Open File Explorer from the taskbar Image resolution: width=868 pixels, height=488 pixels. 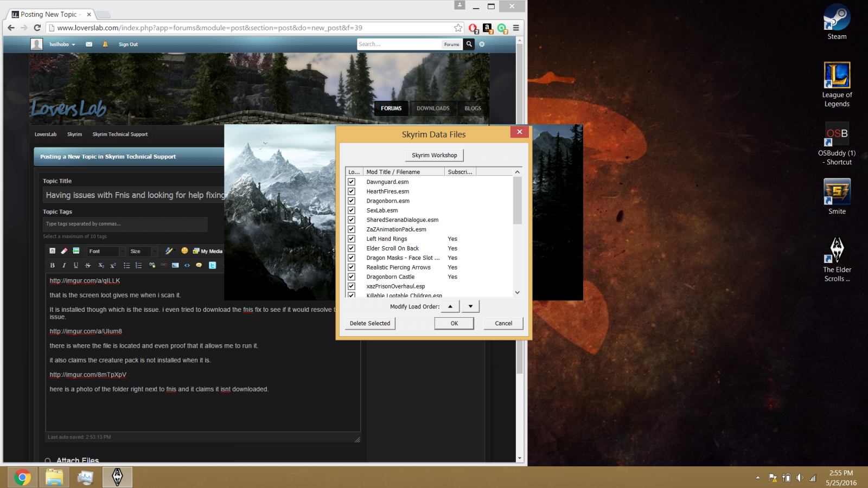(x=54, y=477)
